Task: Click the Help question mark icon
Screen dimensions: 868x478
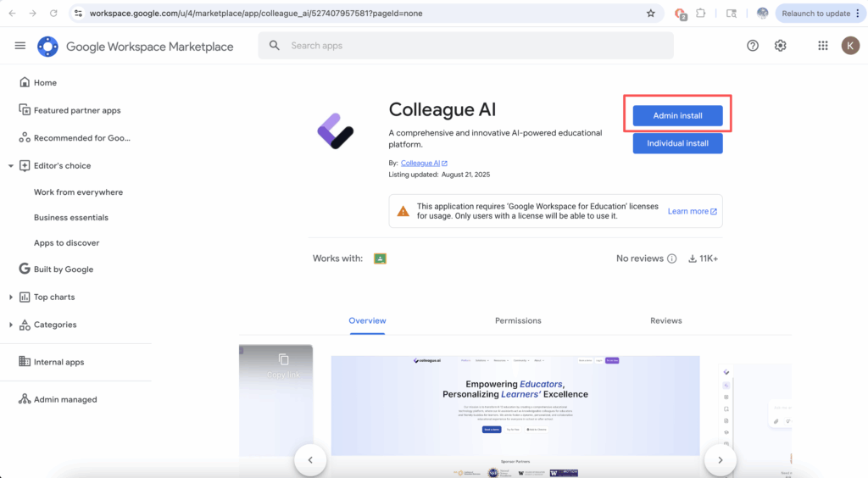Action: [x=753, y=46]
